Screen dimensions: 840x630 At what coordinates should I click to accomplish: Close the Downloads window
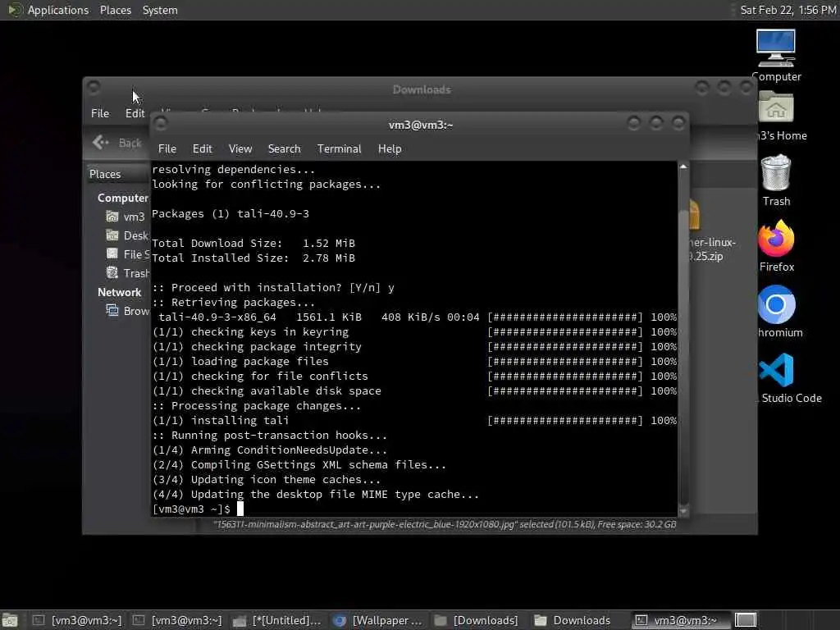click(x=746, y=87)
